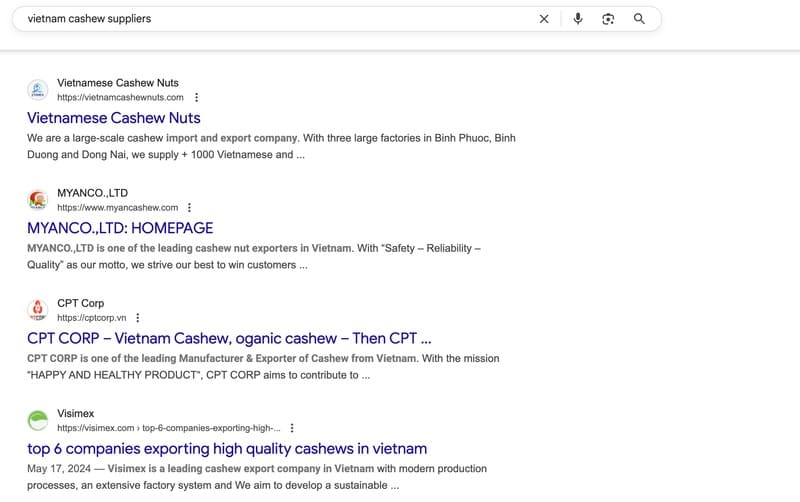Click the https://www.myancashew.com URL text
This screenshot has height=502, width=800.
[117, 208]
